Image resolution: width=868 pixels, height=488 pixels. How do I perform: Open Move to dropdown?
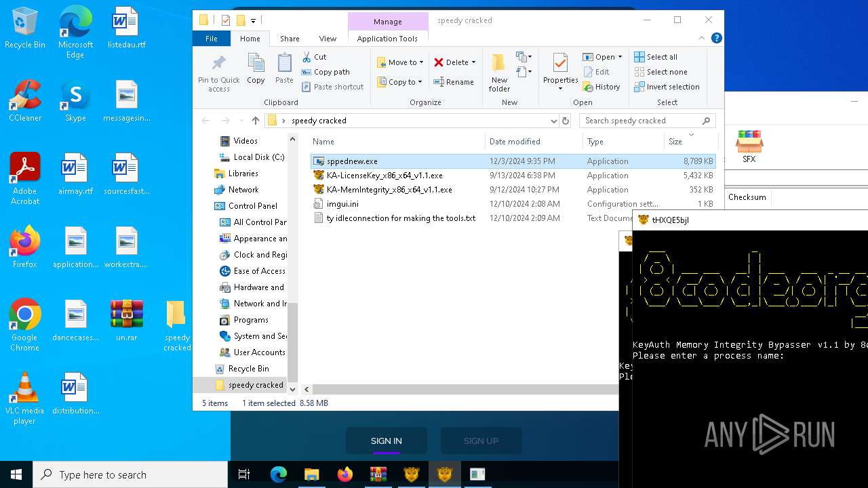400,62
